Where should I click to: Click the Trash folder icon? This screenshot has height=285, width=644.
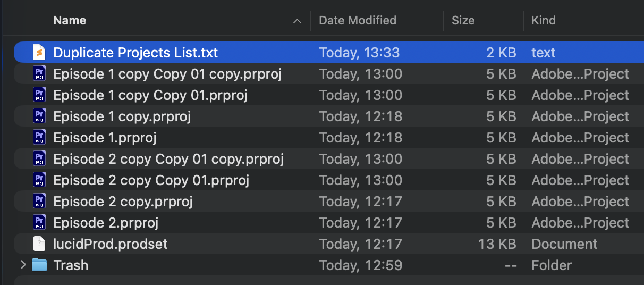coord(39,265)
